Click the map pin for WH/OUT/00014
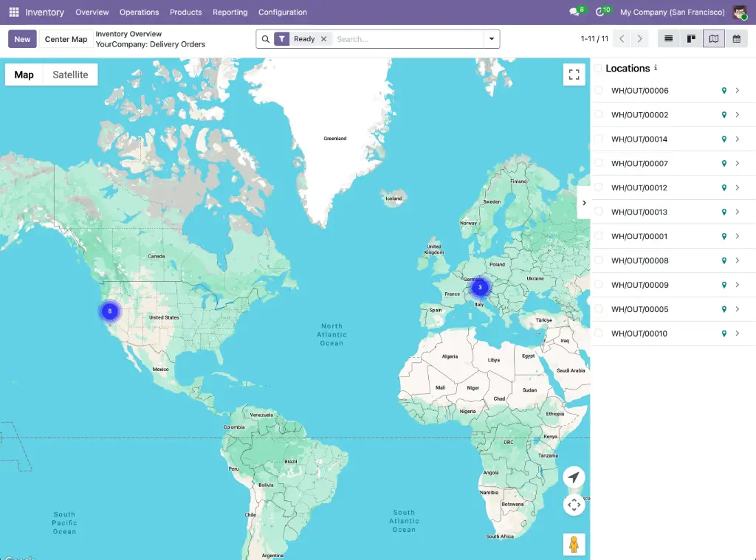This screenshot has width=756, height=560. click(724, 139)
